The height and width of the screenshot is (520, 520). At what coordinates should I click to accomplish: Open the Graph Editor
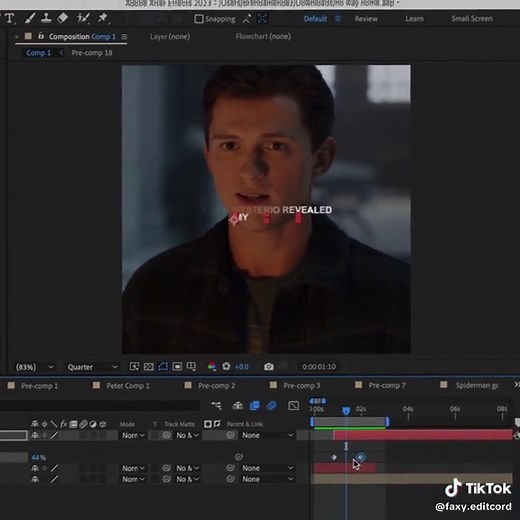tap(293, 405)
